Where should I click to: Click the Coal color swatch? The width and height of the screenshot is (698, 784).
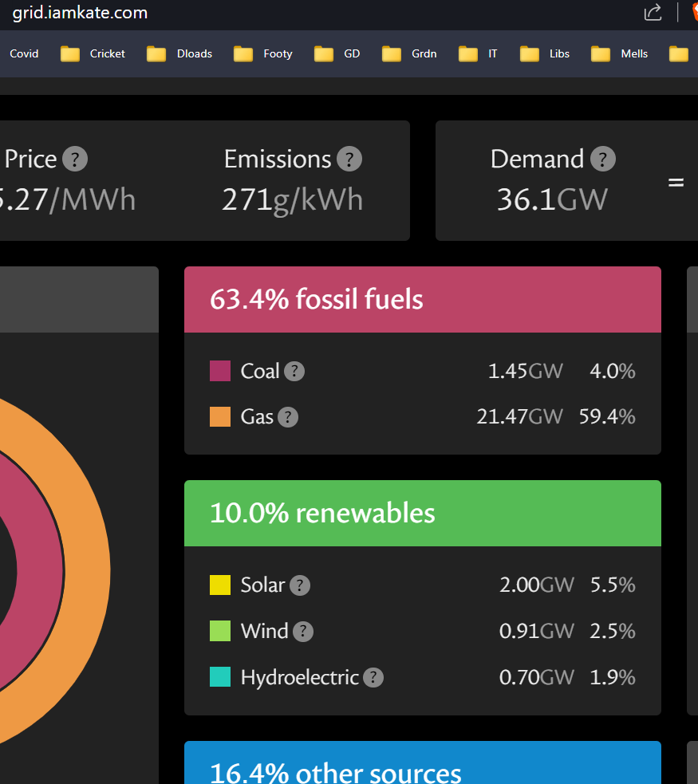pos(220,371)
